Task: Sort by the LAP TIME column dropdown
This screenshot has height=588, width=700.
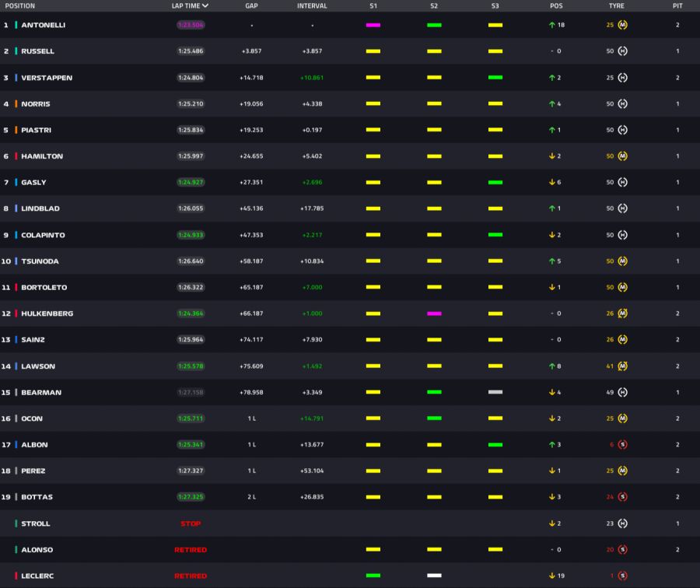Action: [x=191, y=5]
